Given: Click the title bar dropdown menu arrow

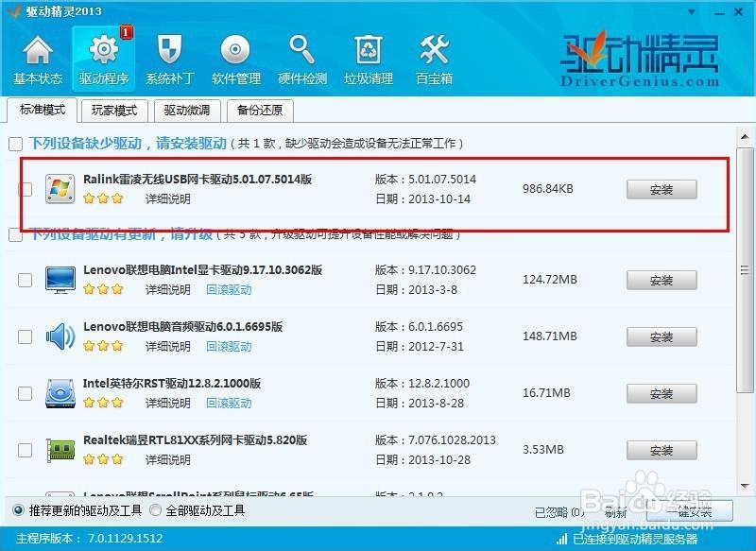Looking at the screenshot, I should 692,11.
